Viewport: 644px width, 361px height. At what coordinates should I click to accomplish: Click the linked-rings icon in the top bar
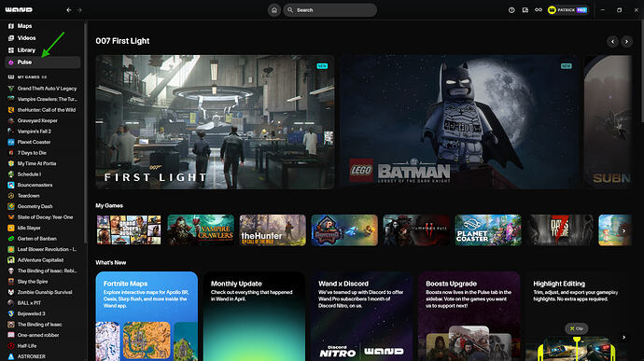point(539,10)
